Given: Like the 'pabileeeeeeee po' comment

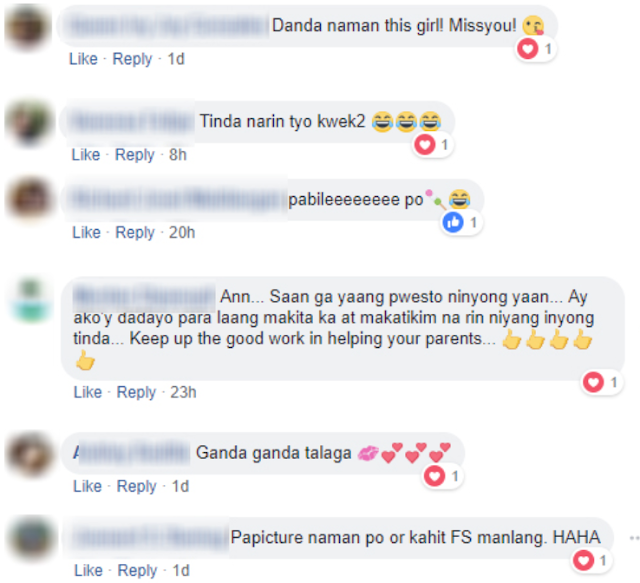Looking at the screenshot, I should click(x=87, y=232).
